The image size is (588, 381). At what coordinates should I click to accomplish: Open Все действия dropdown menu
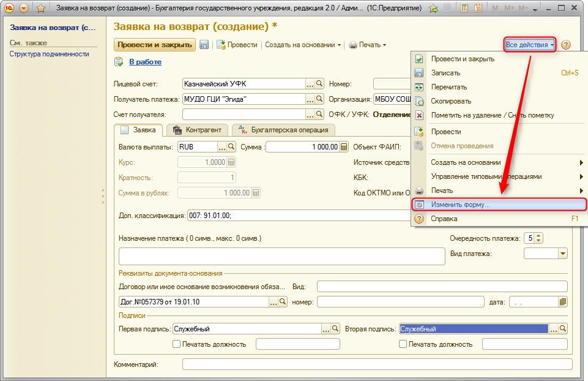coord(529,45)
